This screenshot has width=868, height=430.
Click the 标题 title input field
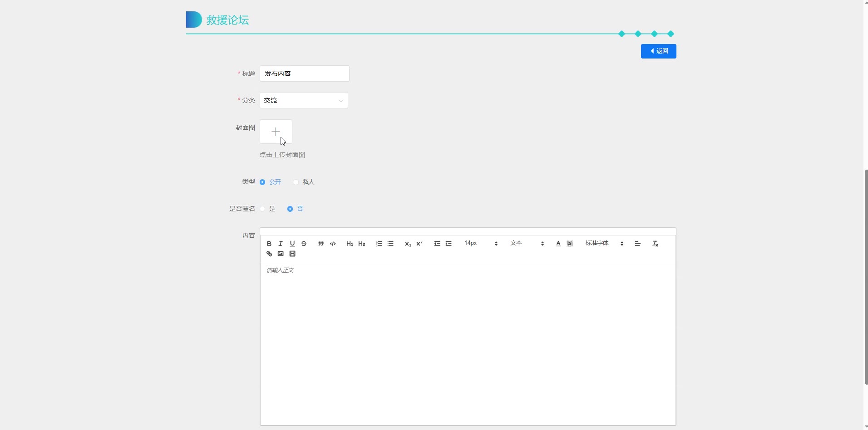(304, 73)
